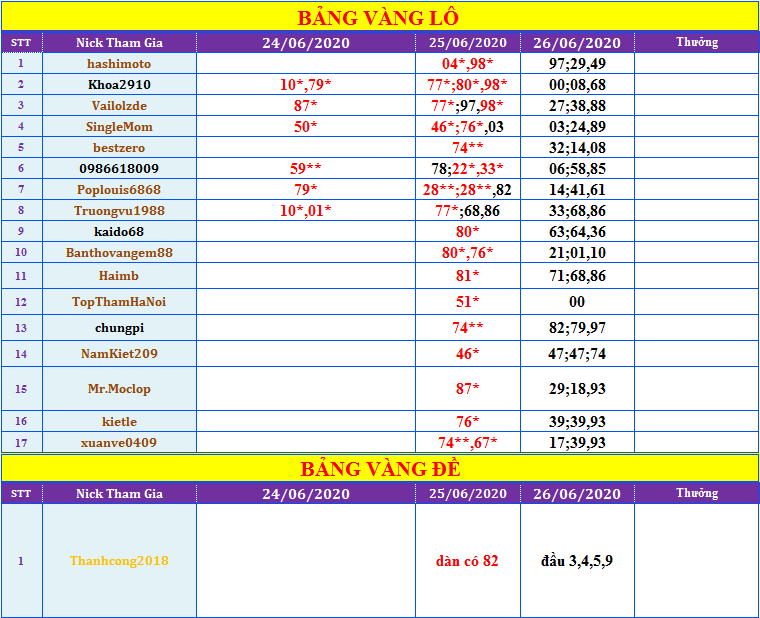Select the Banthovangem88 nickname cell

point(119,253)
